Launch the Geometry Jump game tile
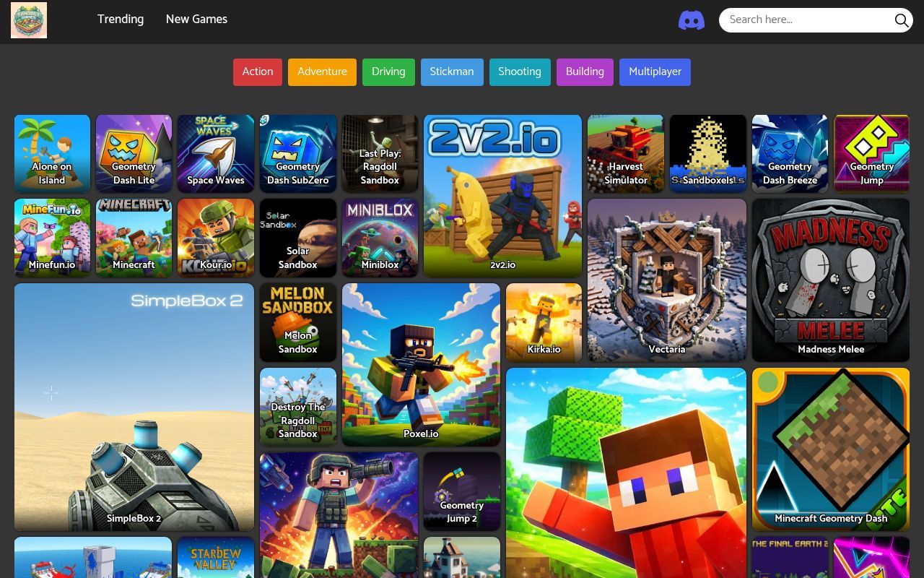Viewport: 924px width, 578px height. [872, 153]
